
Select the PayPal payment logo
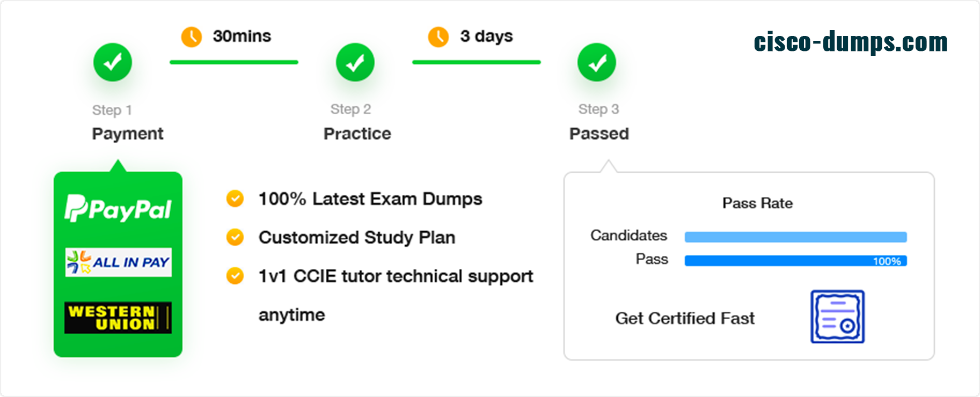tap(118, 208)
